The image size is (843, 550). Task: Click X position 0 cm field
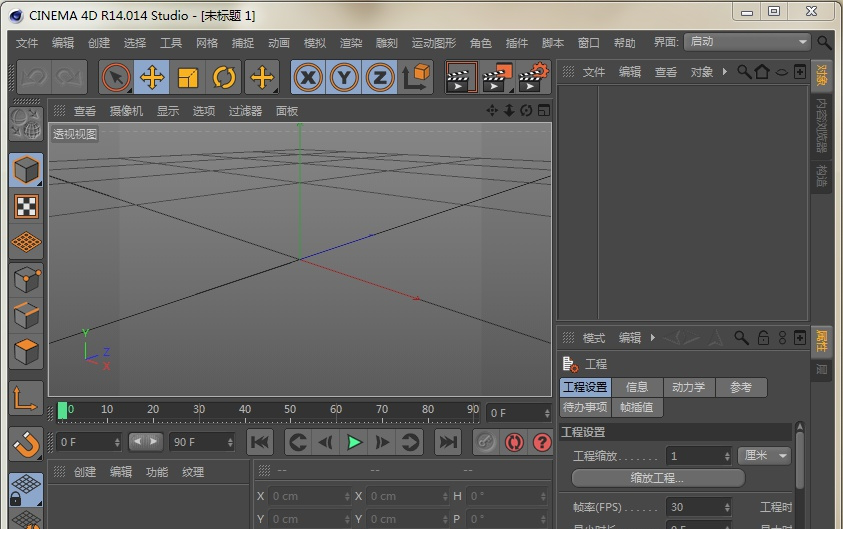[310, 496]
